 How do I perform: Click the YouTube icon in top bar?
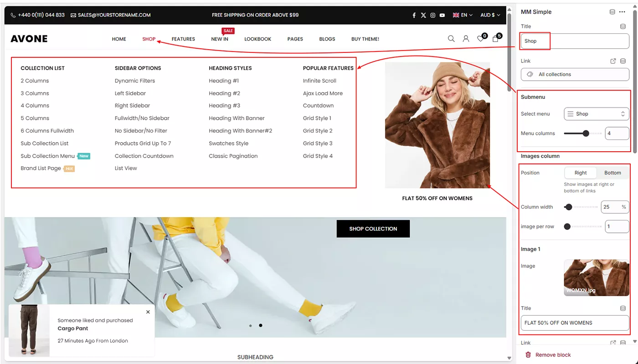click(x=442, y=15)
